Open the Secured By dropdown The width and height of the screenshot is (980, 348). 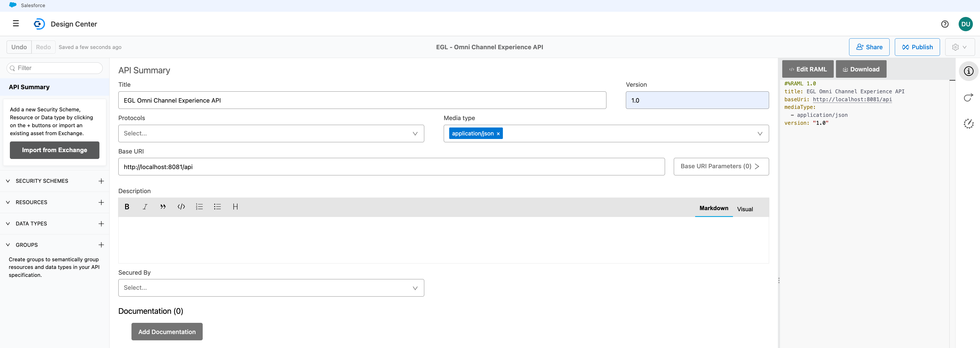271,288
